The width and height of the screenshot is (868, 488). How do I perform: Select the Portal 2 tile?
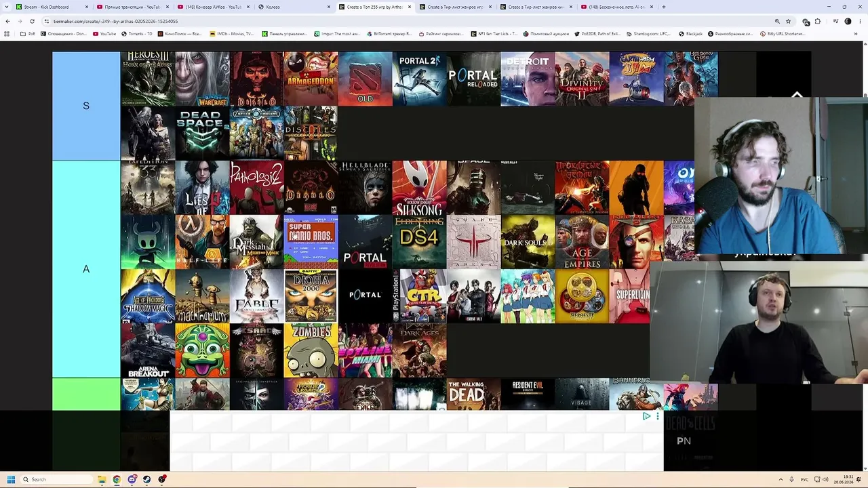(x=419, y=79)
